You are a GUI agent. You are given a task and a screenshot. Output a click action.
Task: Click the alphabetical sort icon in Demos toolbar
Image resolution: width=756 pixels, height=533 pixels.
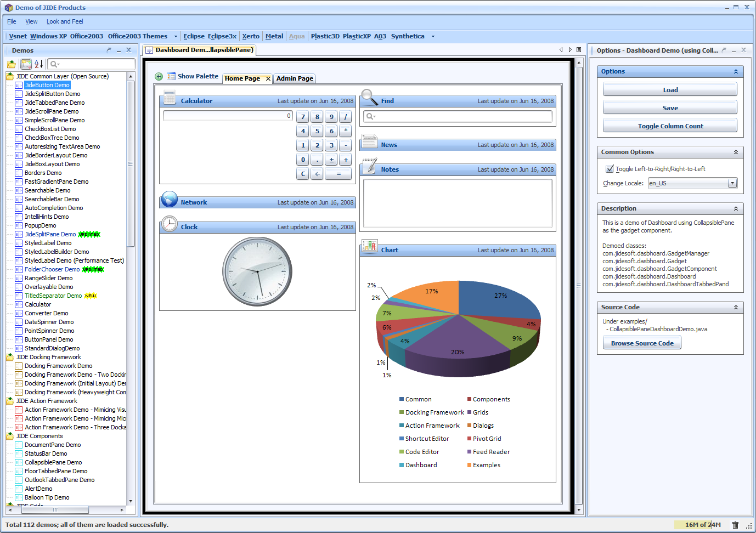38,64
